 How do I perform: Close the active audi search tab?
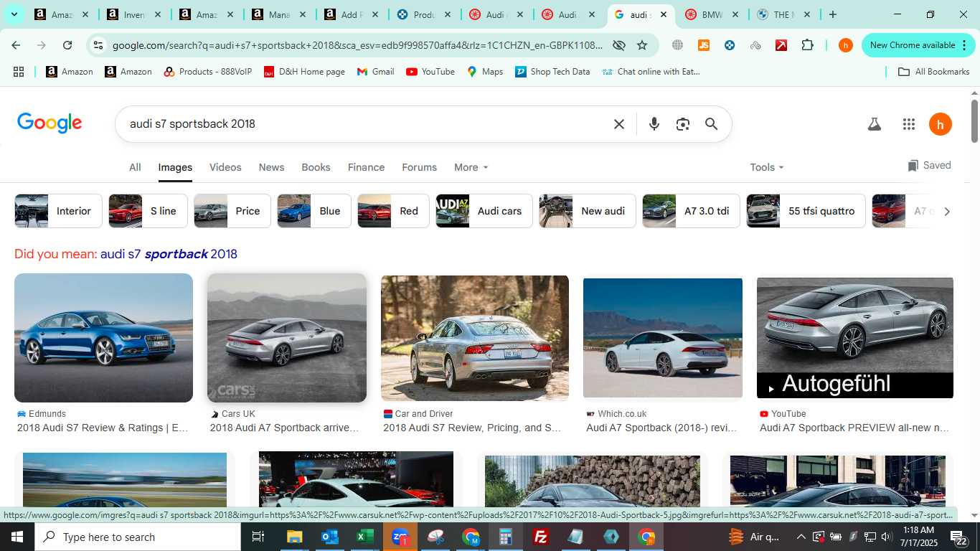664,14
